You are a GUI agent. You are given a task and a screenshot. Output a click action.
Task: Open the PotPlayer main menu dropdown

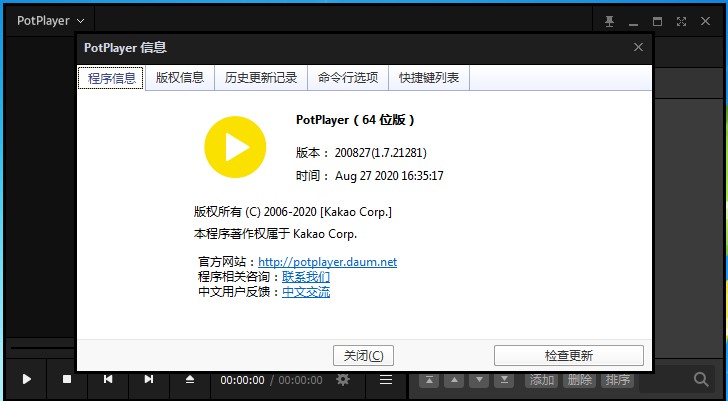(47, 20)
